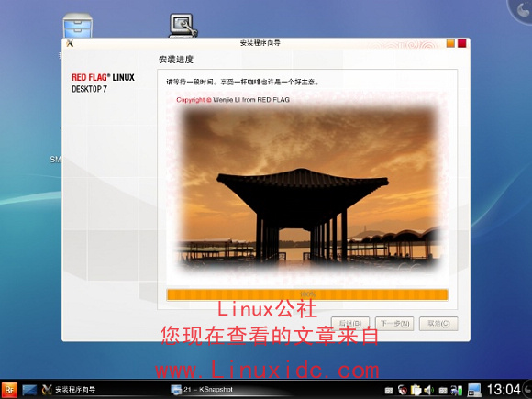Minimize the installer with the orange title button
Screen dimensions: 532x399
pos(450,43)
